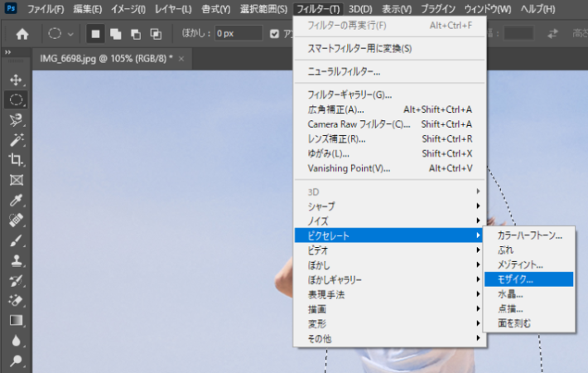Select the Polygonal Lasso tool

tap(16, 119)
